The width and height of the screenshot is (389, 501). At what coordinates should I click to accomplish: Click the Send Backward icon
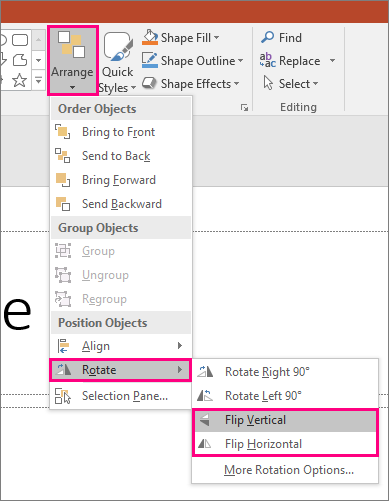pos(63,204)
